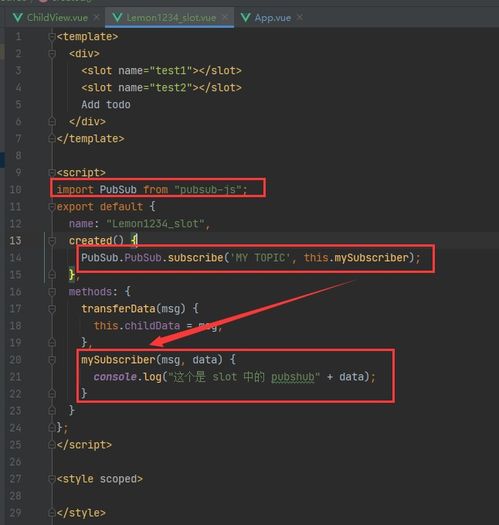Collapse the export default block on line 11
The width and height of the screenshot is (499, 525).
(52, 207)
